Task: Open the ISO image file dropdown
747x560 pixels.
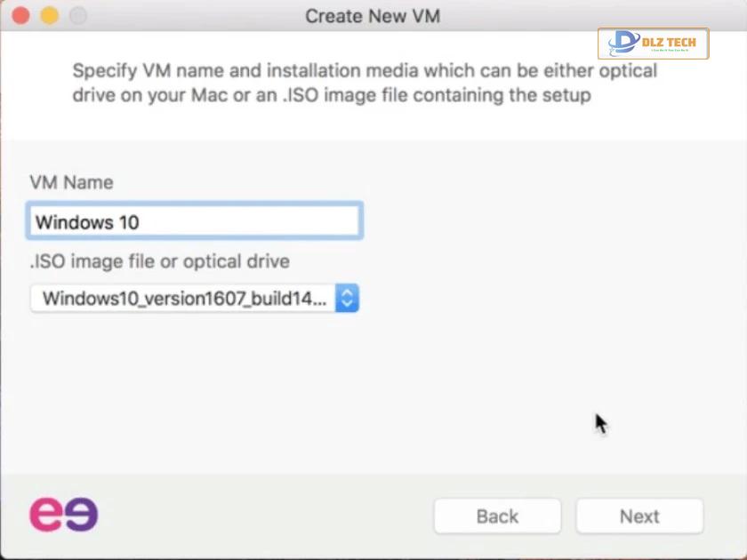Action: tap(195, 299)
